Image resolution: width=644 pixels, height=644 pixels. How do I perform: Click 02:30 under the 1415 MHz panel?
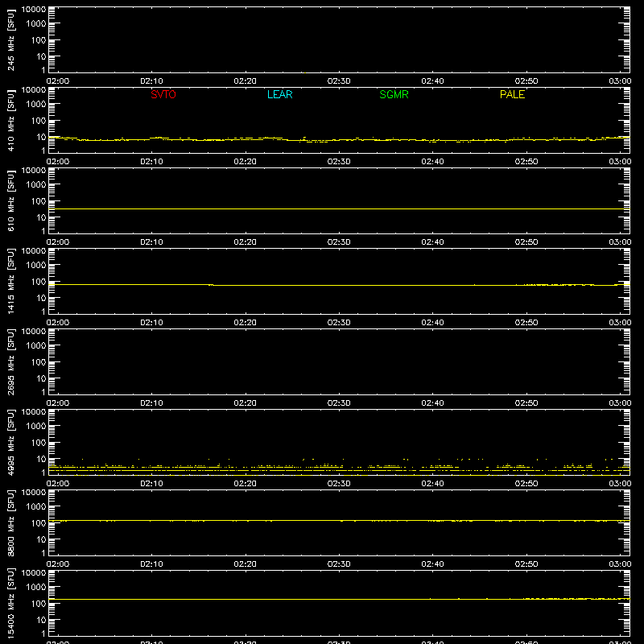339,323
